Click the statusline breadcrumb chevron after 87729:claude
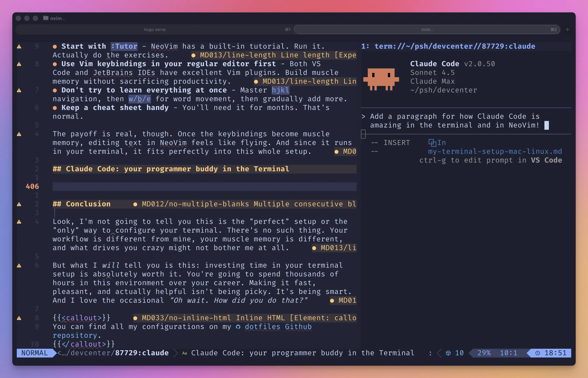Screen dimensions: 588x378 pyautogui.click(x=175, y=353)
